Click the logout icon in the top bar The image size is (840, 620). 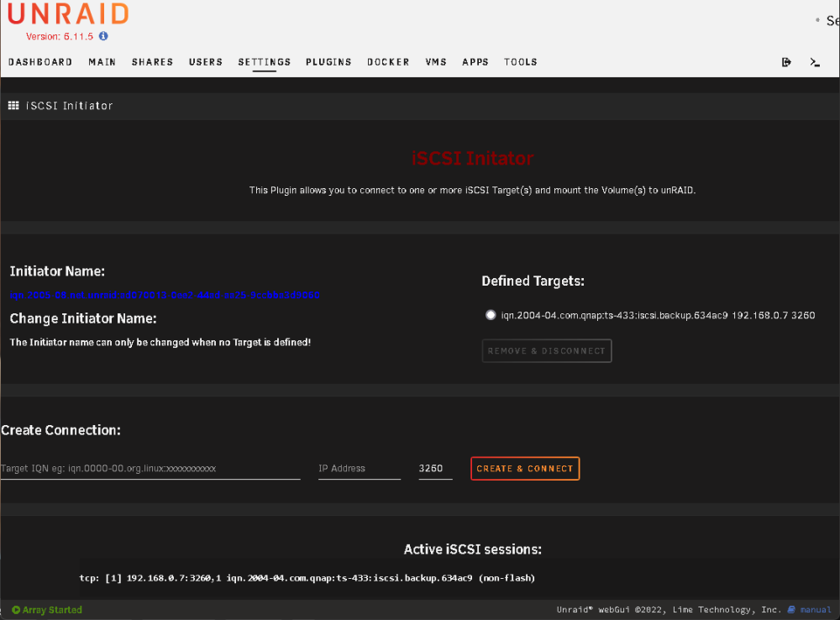click(x=786, y=62)
